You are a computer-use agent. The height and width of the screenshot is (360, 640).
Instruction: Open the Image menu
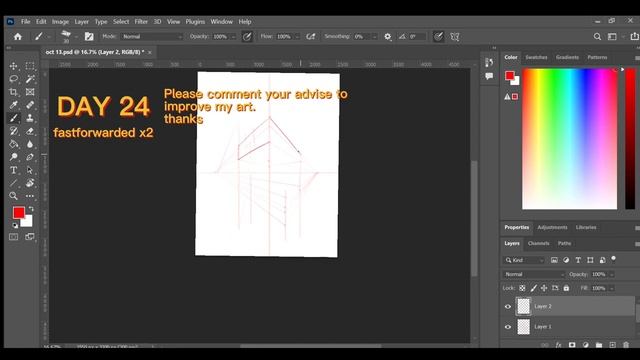click(x=60, y=22)
